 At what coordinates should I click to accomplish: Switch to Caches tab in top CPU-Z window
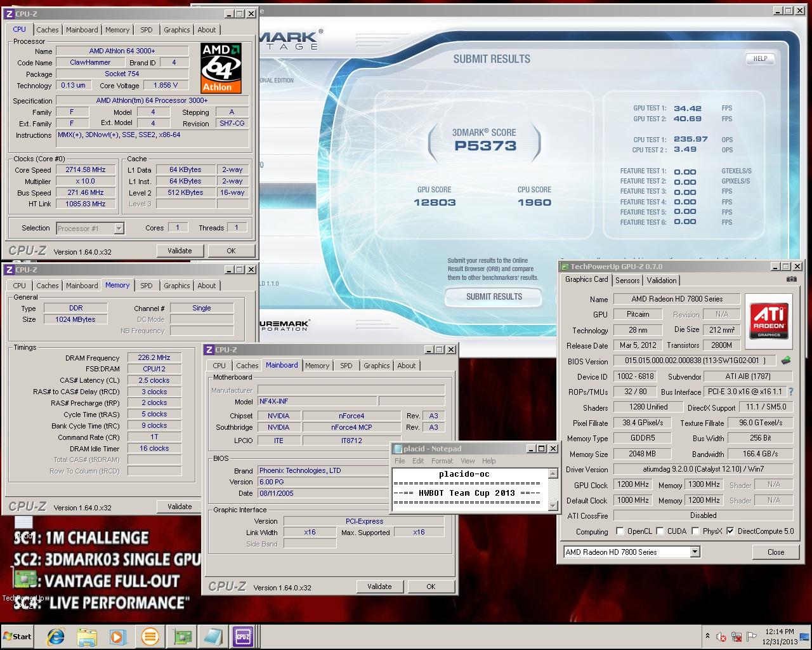48,30
